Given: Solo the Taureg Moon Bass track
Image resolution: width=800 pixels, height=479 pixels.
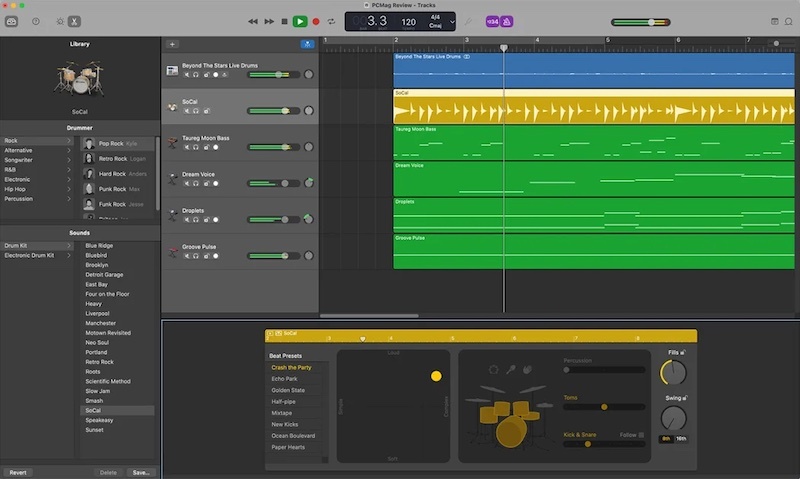Looking at the screenshot, I should 195,147.
